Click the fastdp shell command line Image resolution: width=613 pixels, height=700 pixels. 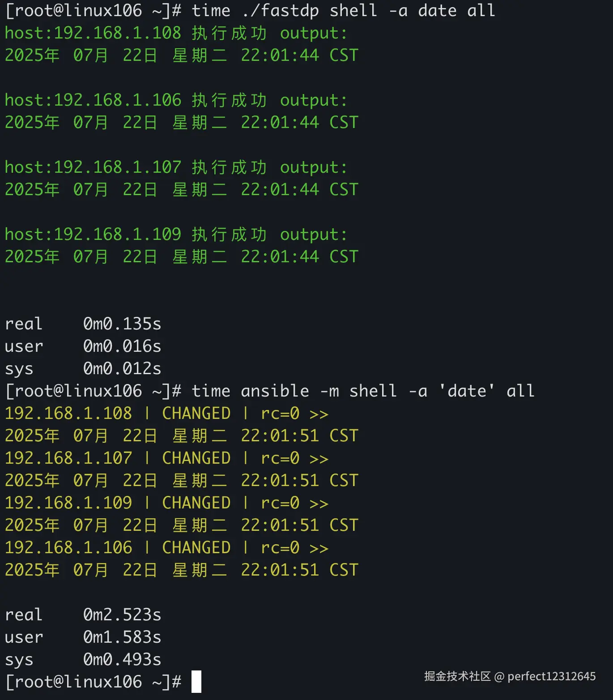coord(251,10)
